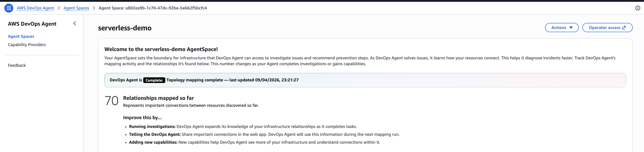Select the Agent Space ID breadcrumb
644x152 pixels.
click(x=152, y=8)
